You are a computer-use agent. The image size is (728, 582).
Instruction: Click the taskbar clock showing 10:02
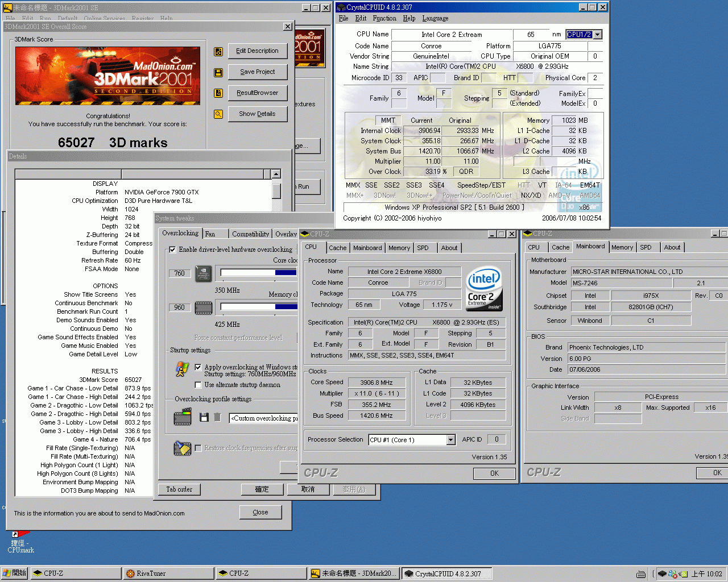pos(707,574)
